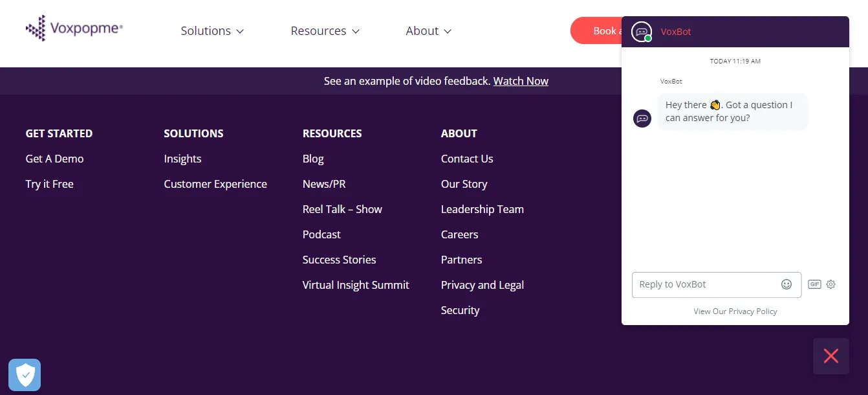
Task: Open View Our Privacy Policy link
Action: pos(735,311)
